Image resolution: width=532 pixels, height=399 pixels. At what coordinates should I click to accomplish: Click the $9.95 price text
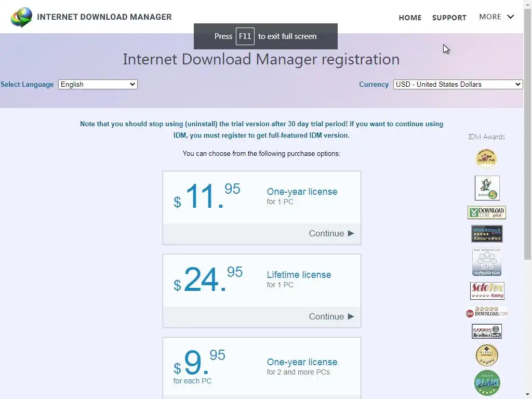tap(199, 362)
